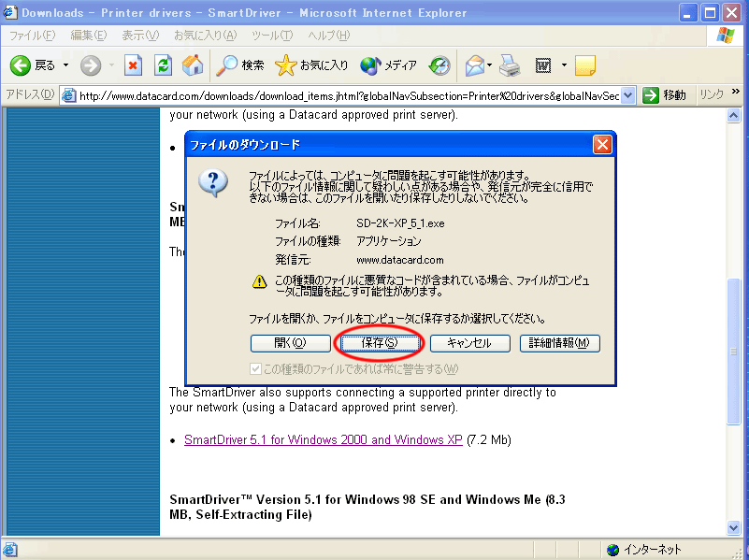Click the Windows flag logo throbber

click(725, 36)
